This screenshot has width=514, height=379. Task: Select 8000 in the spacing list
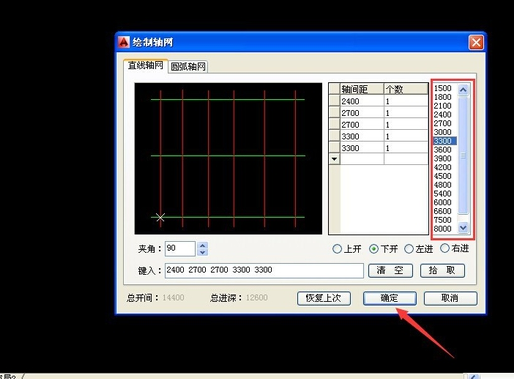point(442,229)
